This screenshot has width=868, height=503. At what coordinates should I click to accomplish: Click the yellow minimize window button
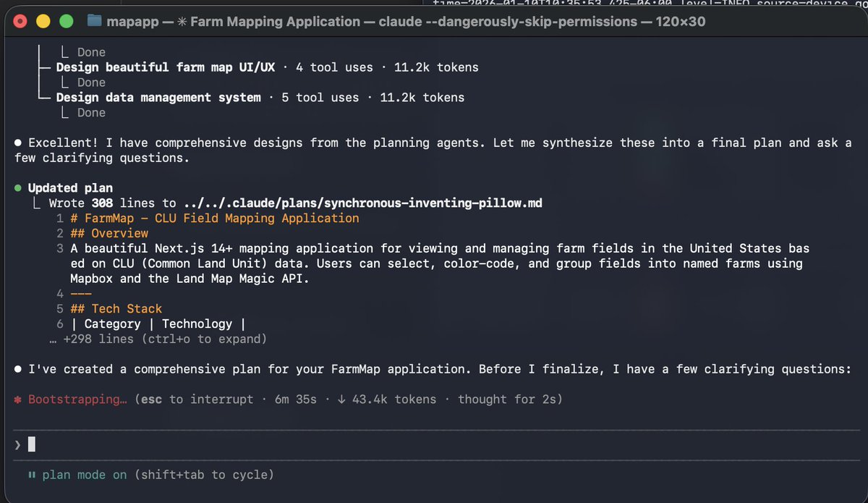pyautogui.click(x=43, y=21)
